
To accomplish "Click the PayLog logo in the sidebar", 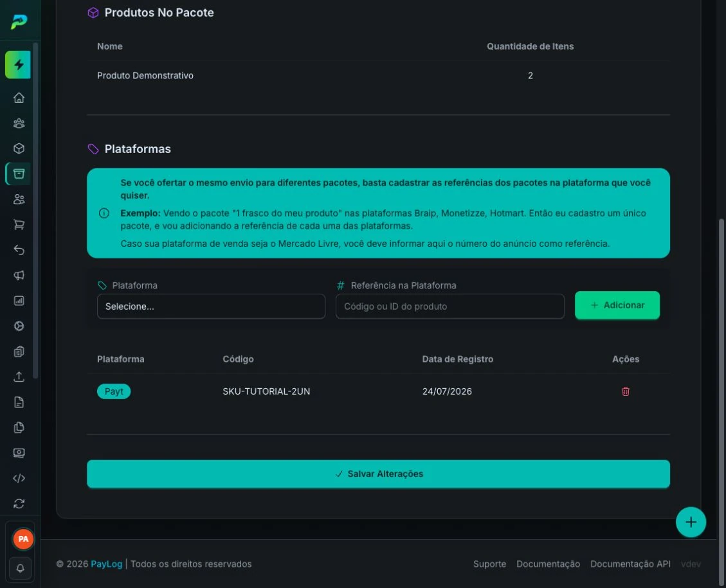I will click(19, 21).
